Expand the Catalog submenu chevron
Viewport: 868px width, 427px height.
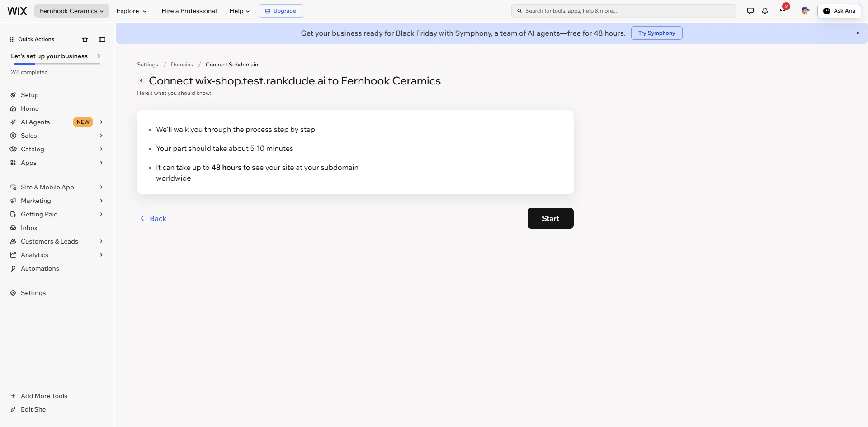(101, 149)
